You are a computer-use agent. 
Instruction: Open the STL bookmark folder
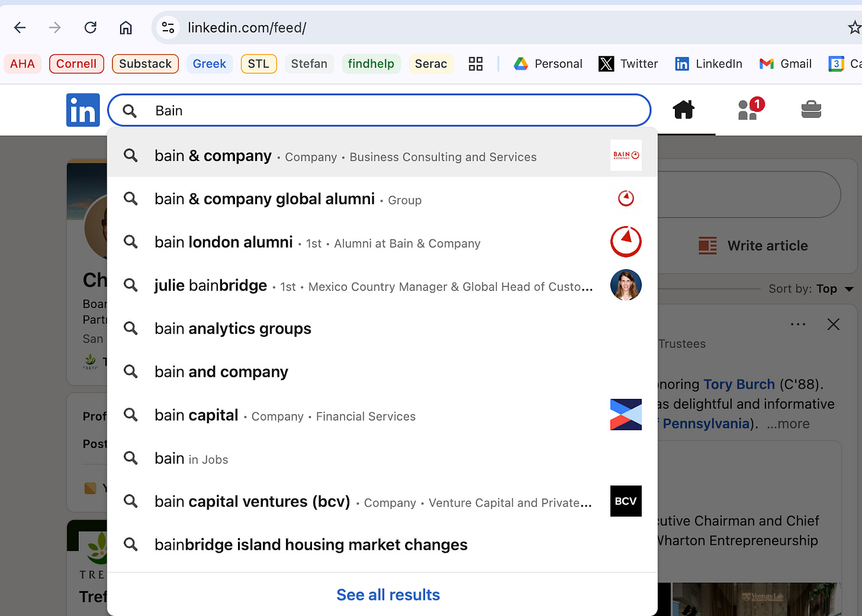point(258,64)
